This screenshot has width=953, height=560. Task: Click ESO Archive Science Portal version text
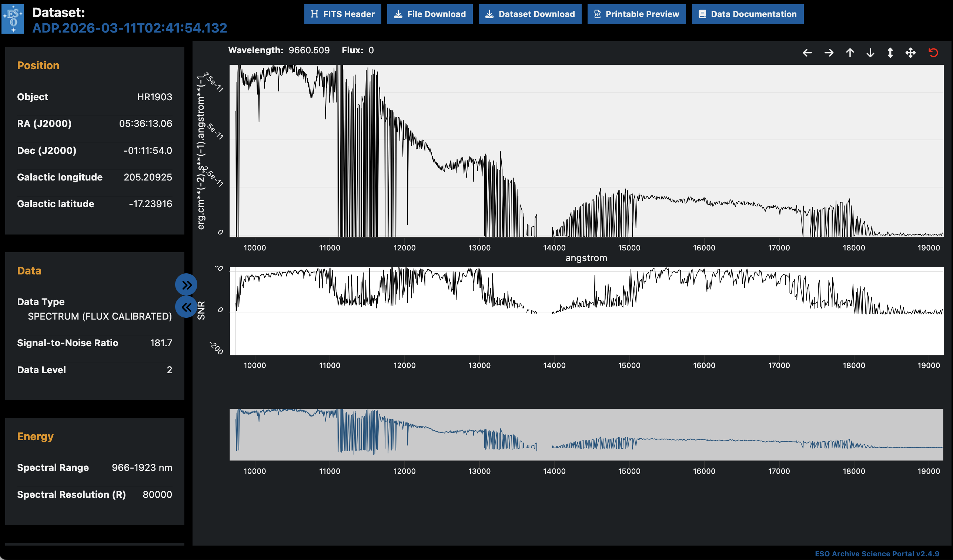pos(877,554)
